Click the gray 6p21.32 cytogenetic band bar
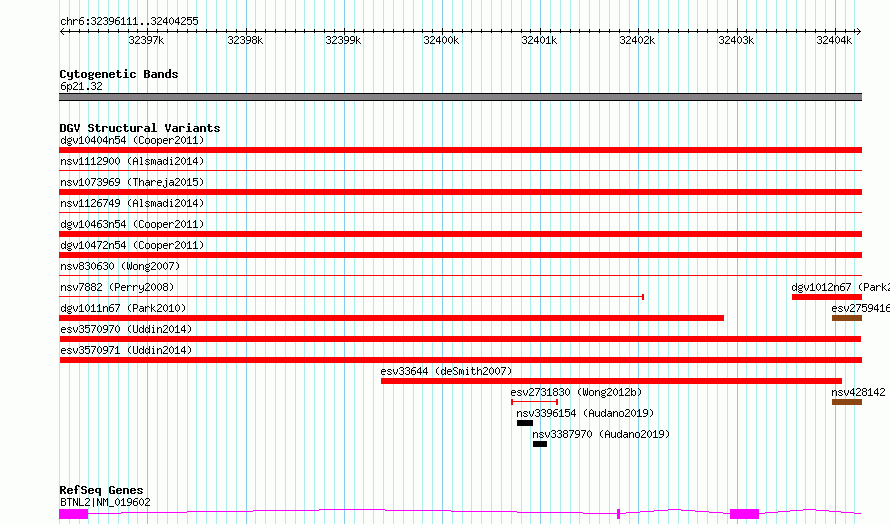890x524 pixels. point(460,97)
